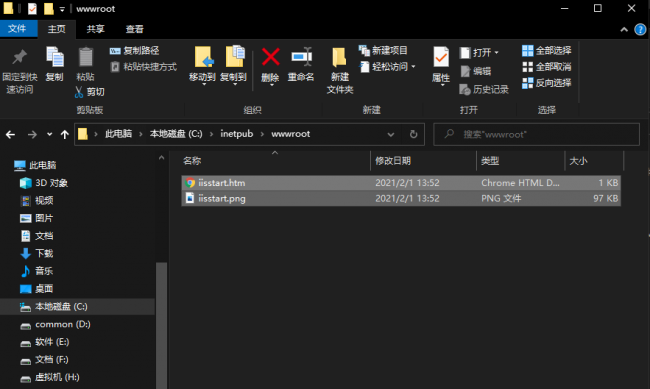Screen dimensions: 650x389
Task: Expand address bar history dropdown
Action: 390,134
